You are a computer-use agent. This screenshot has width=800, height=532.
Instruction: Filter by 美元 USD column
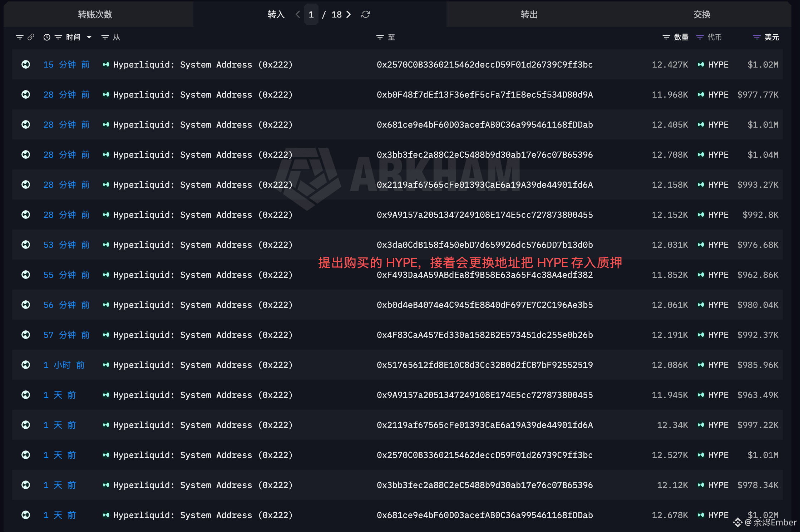click(x=757, y=37)
